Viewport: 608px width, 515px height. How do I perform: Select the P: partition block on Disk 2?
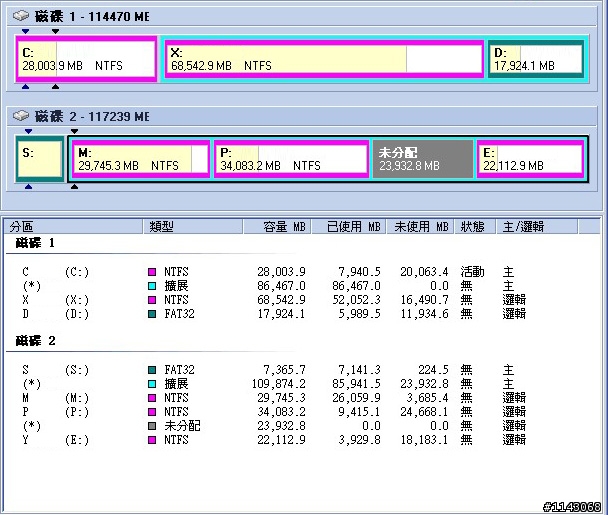pyautogui.click(x=291, y=159)
